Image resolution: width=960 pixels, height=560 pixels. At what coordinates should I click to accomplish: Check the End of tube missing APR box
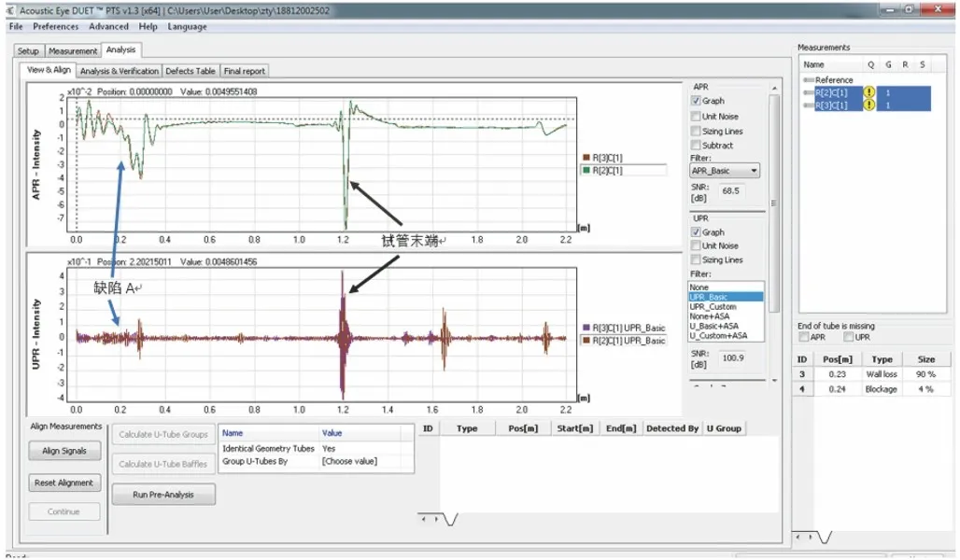804,337
